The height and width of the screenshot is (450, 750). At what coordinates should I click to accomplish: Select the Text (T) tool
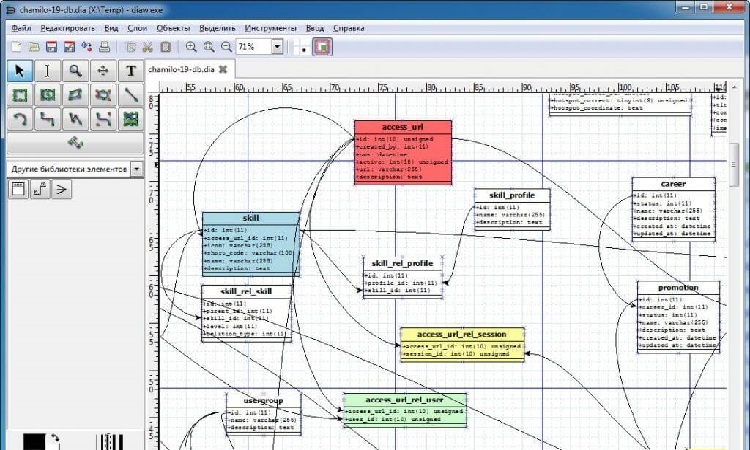[131, 71]
